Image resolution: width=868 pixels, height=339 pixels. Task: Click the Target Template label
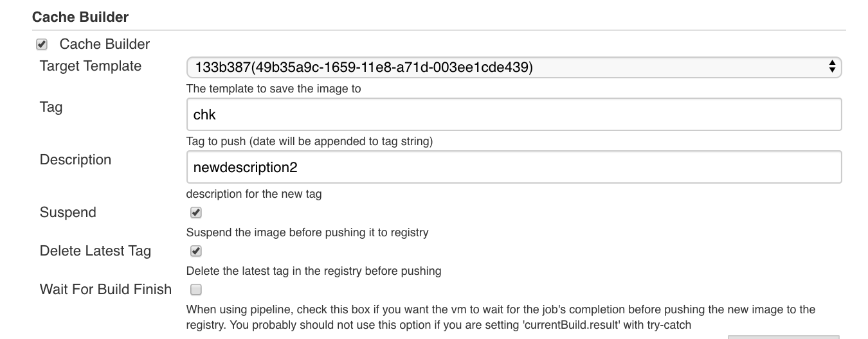(x=91, y=66)
